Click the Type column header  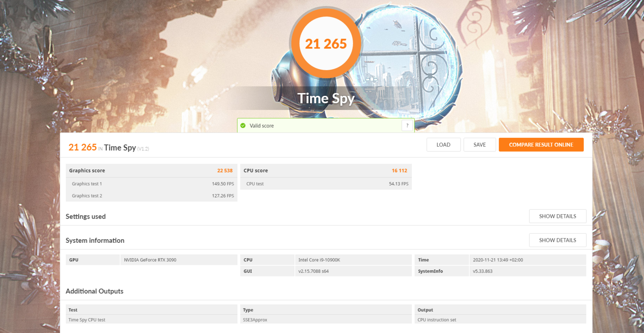(x=326, y=310)
